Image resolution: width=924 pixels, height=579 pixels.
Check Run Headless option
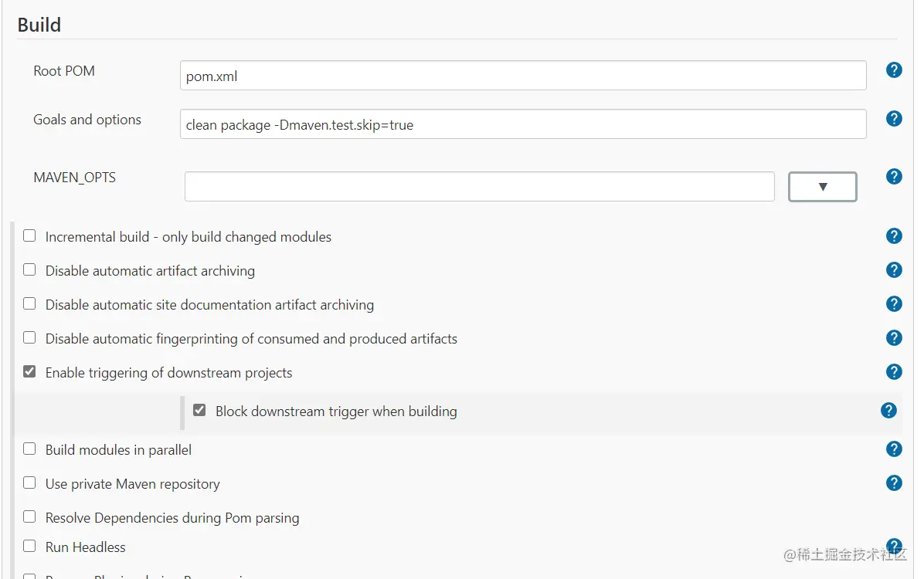click(x=29, y=547)
